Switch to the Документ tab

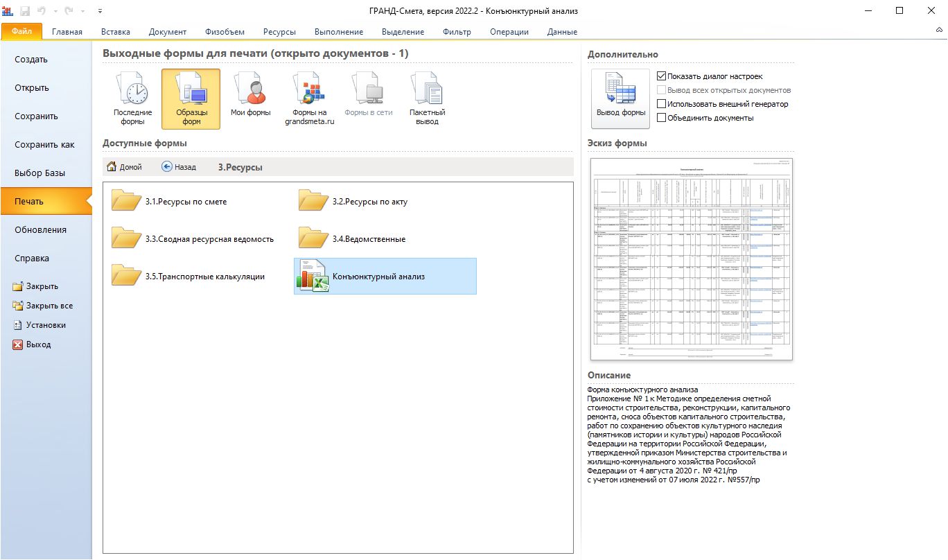168,32
